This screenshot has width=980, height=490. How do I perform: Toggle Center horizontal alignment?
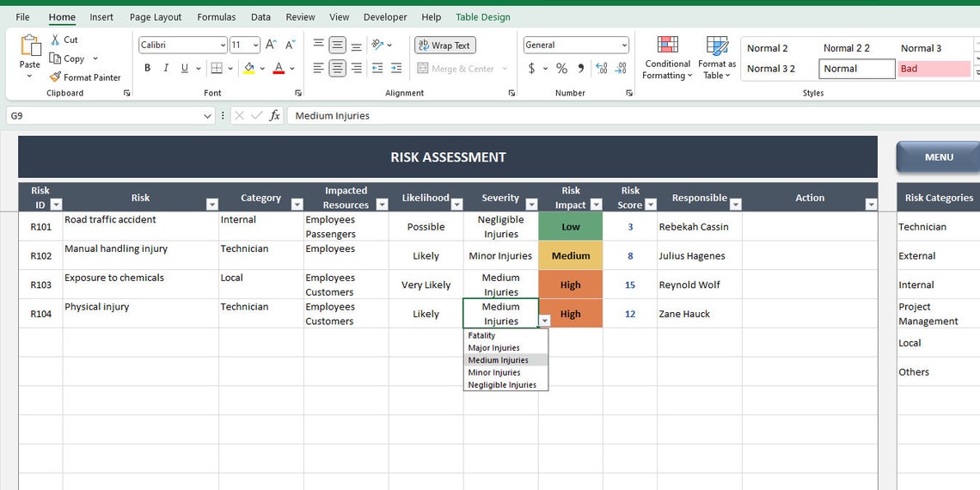(x=338, y=68)
